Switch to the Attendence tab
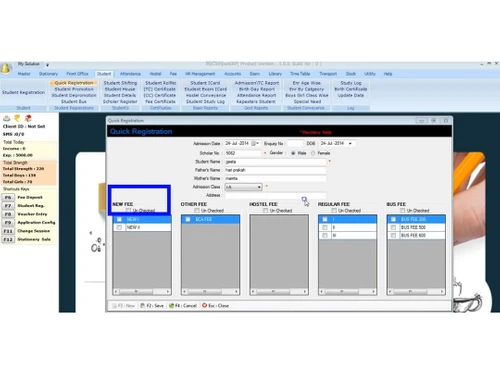 tap(130, 74)
